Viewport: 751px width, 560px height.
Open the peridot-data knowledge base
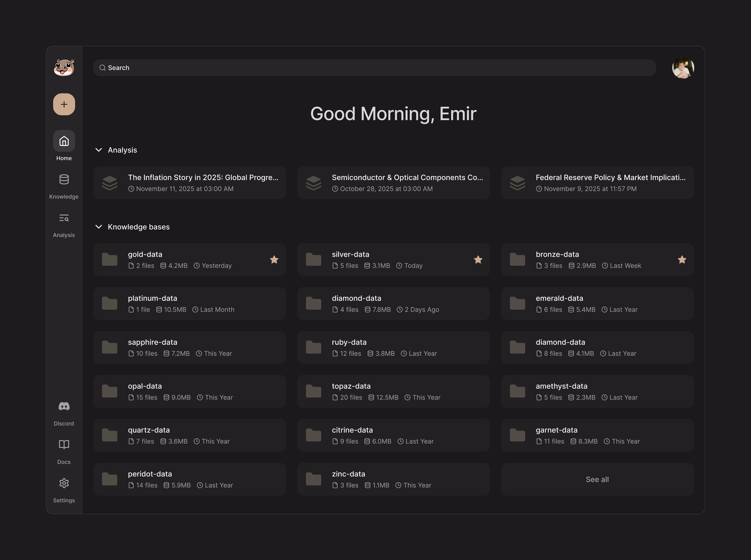(x=190, y=479)
